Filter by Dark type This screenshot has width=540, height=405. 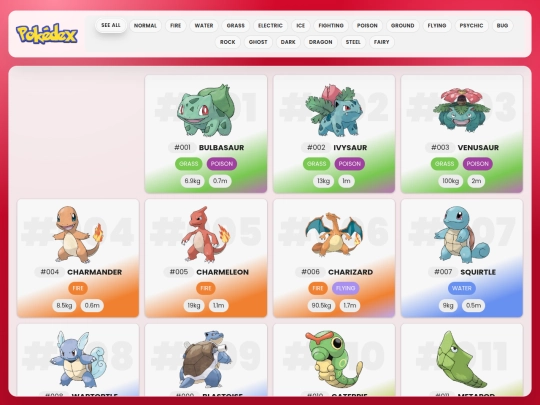tap(288, 42)
